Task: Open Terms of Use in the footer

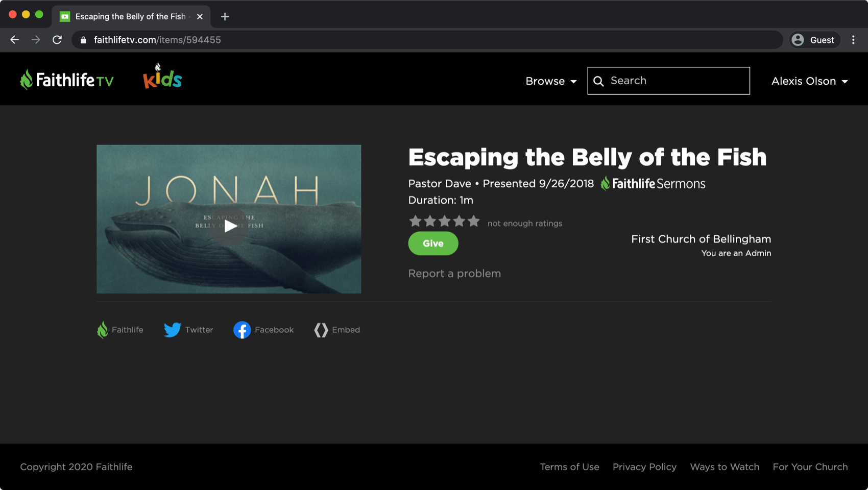Action: (569, 467)
